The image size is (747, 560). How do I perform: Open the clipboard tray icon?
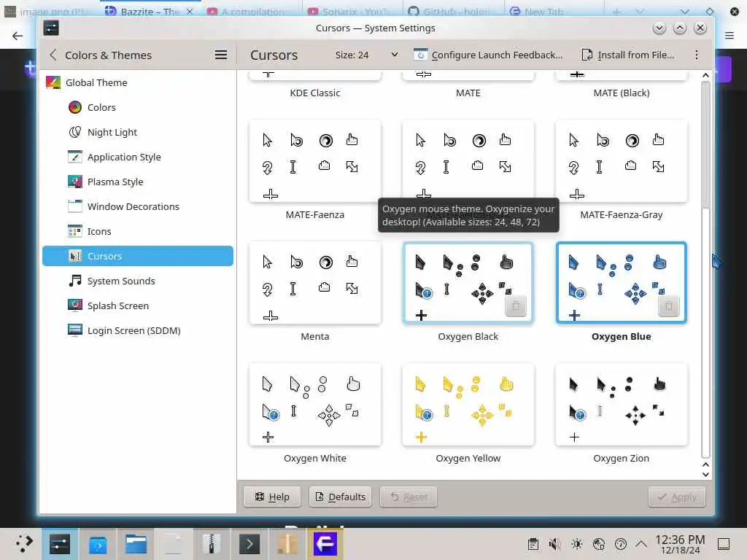pyautogui.click(x=533, y=543)
